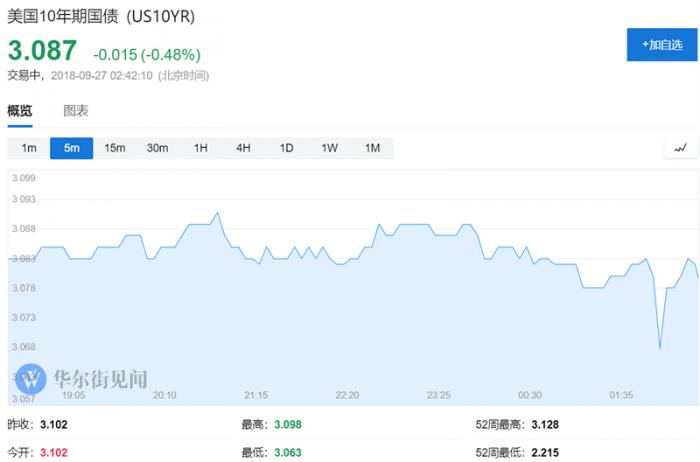Select the 5m interval button
This screenshot has height=462, width=700.
[71, 148]
